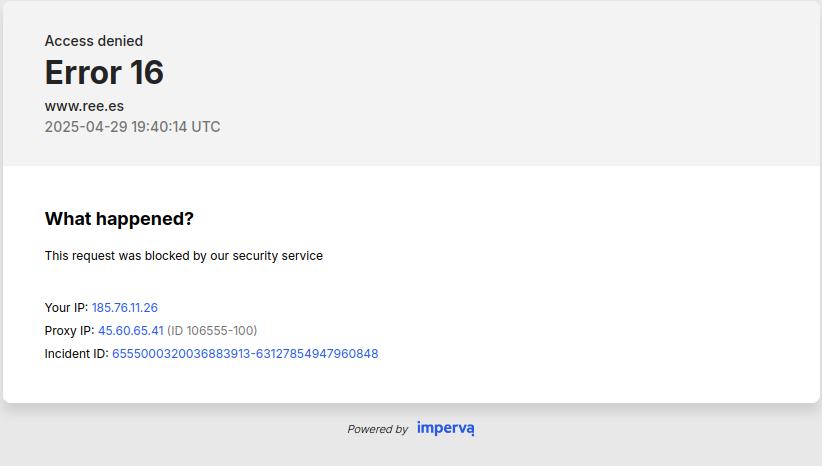This screenshot has width=822, height=466.
Task: Click the UTC timestamp 2025-04-29 19:40:14
Action: coord(132,127)
